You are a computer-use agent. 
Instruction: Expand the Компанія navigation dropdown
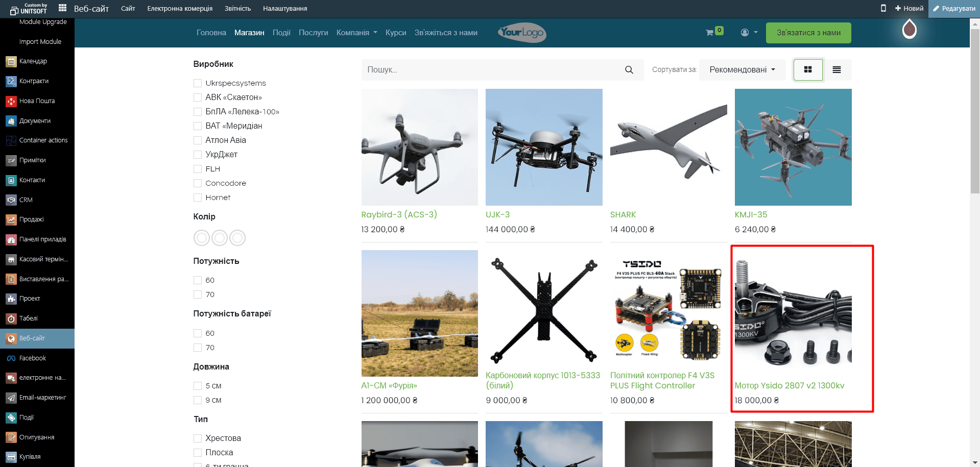coord(356,33)
